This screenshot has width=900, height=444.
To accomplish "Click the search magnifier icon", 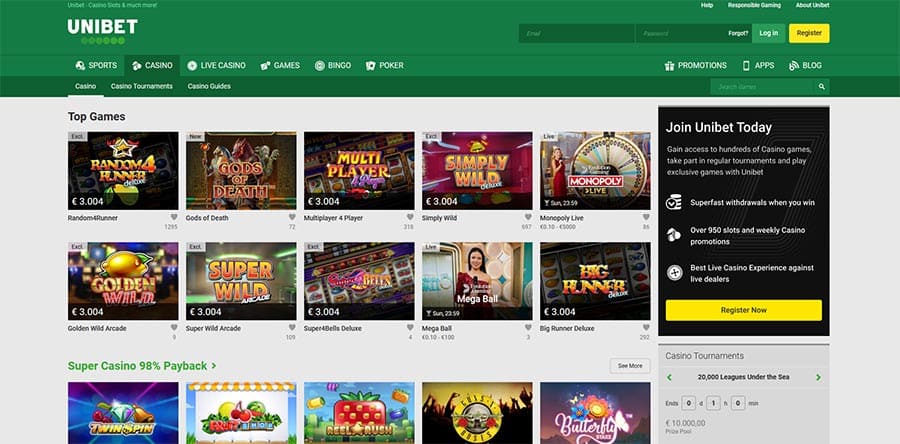I will pos(821,87).
